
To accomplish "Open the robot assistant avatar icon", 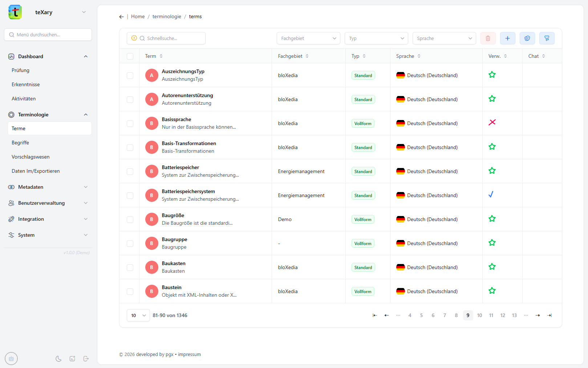I will tap(11, 359).
